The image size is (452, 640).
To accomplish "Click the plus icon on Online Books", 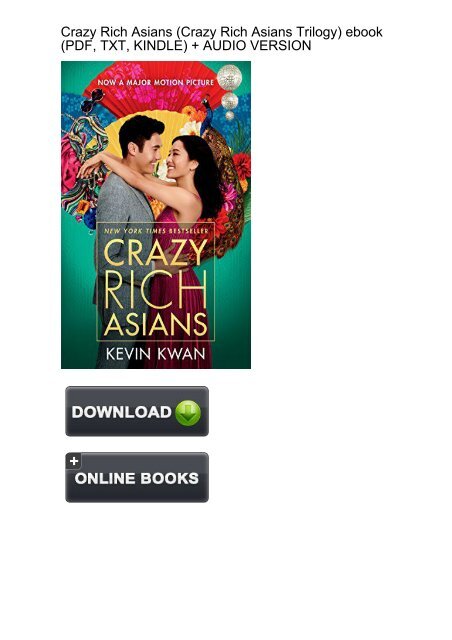I will click(73, 461).
